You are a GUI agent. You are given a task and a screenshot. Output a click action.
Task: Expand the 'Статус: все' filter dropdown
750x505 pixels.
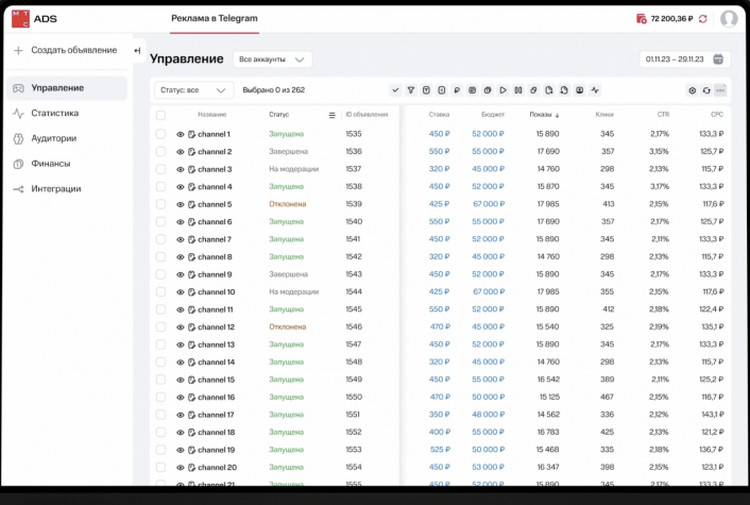coord(194,90)
